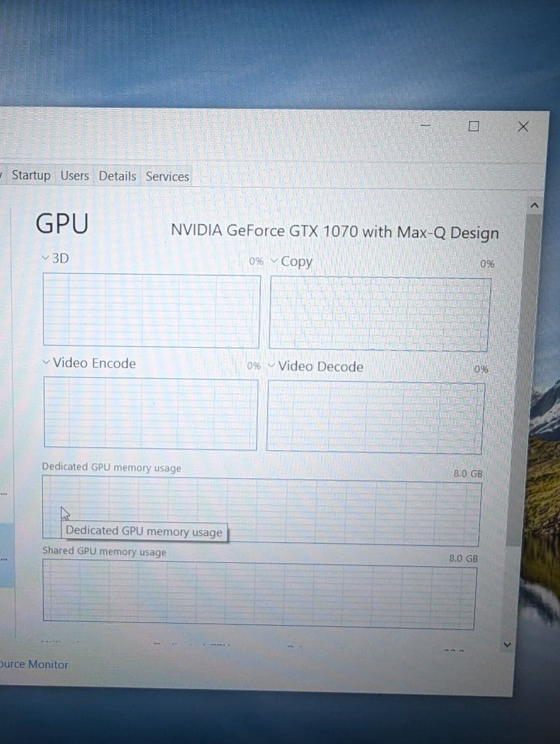Click the 0% value beside Video Encode
Screen dimensions: 560x744
(x=253, y=366)
